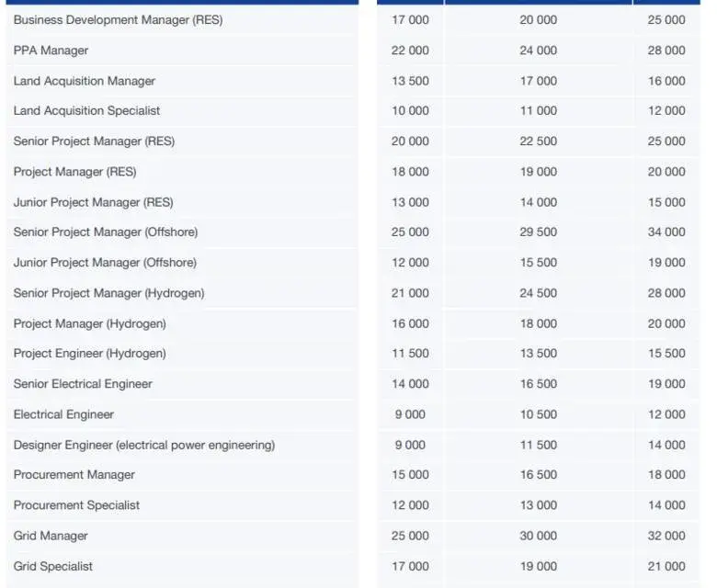
Task: Click the 19 000 value for Project Manager (RES)
Action: tap(538, 172)
